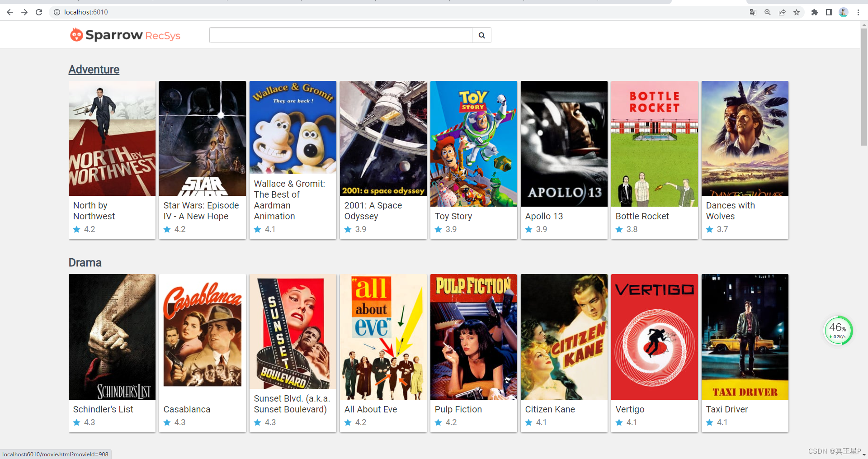
Task: Toggle the browser side panel icon
Action: point(829,12)
